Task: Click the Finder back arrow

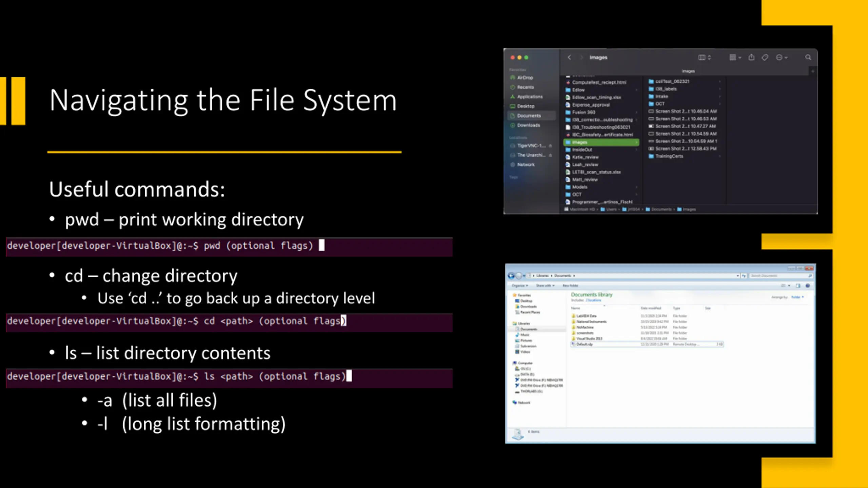Action: [x=569, y=57]
